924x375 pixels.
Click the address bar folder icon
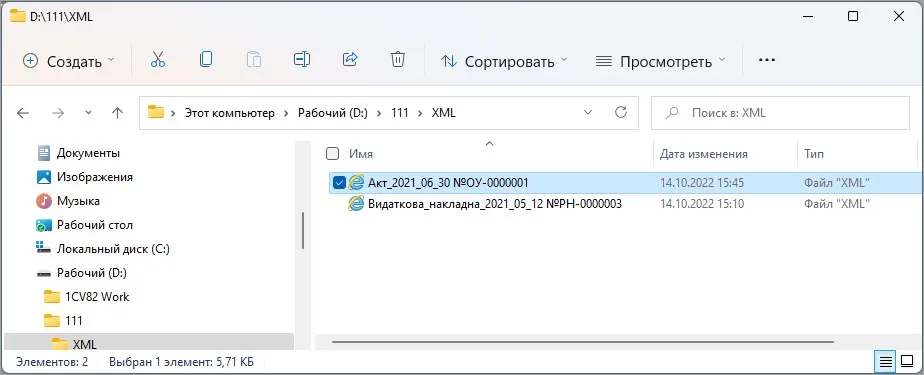coord(156,112)
